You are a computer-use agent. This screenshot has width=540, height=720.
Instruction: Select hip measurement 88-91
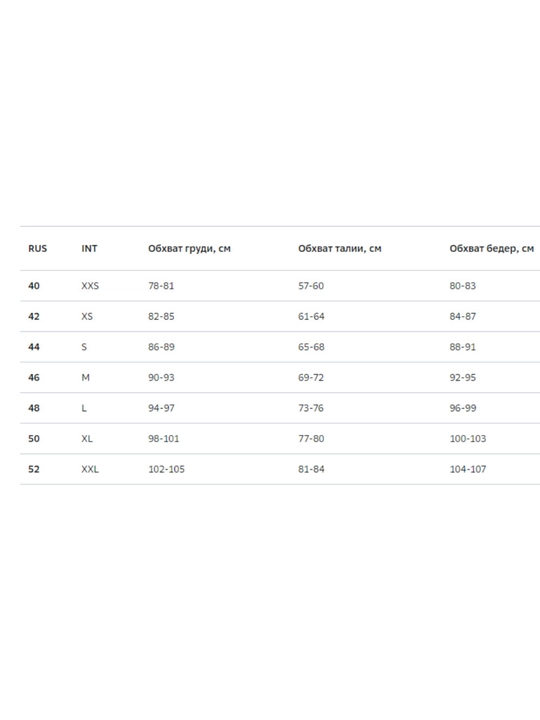pos(462,347)
